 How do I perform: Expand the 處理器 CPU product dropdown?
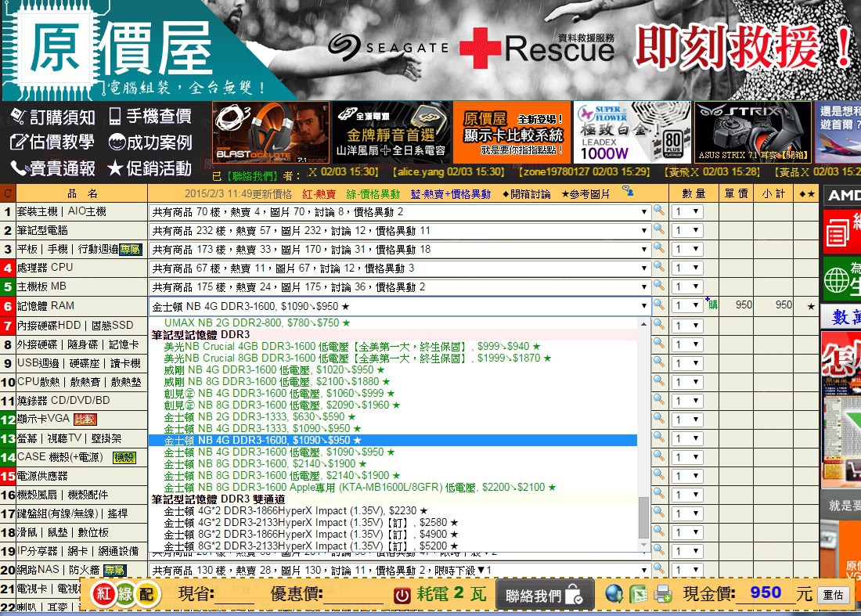pyautogui.click(x=399, y=268)
